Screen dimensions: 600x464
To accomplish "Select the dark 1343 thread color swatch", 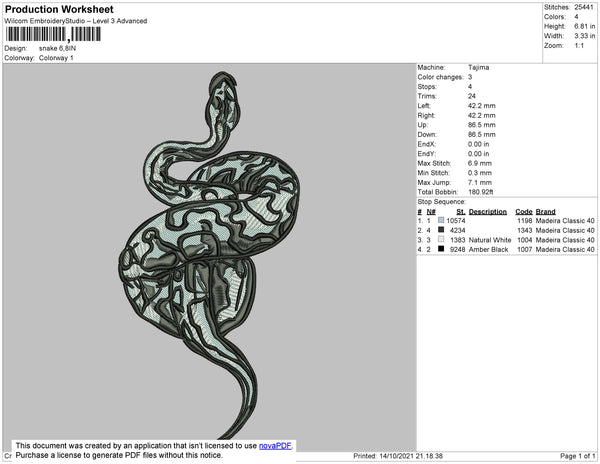I will point(441,230).
